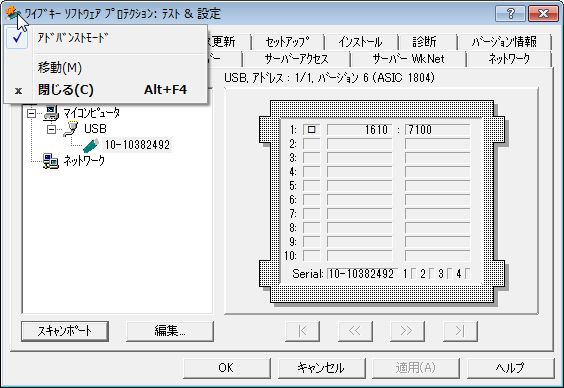
Task: Toggle checkbox 4 beside Serial number
Action: [x=468, y=274]
